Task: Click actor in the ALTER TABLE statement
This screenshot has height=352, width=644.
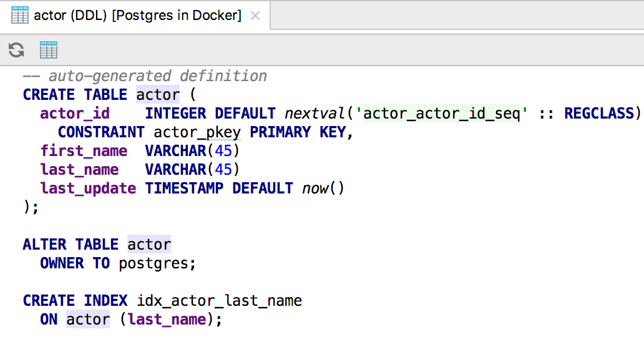Action: 149,245
